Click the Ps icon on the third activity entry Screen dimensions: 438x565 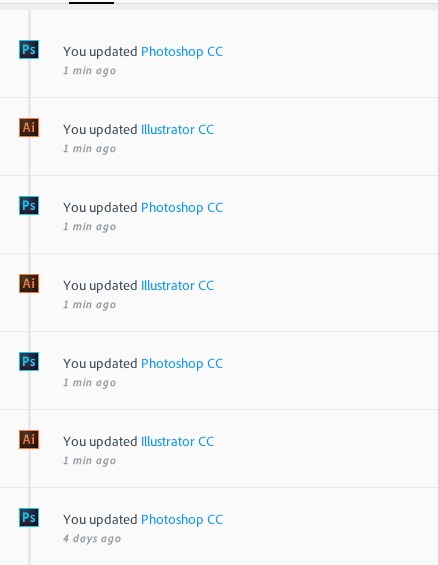coord(29,205)
